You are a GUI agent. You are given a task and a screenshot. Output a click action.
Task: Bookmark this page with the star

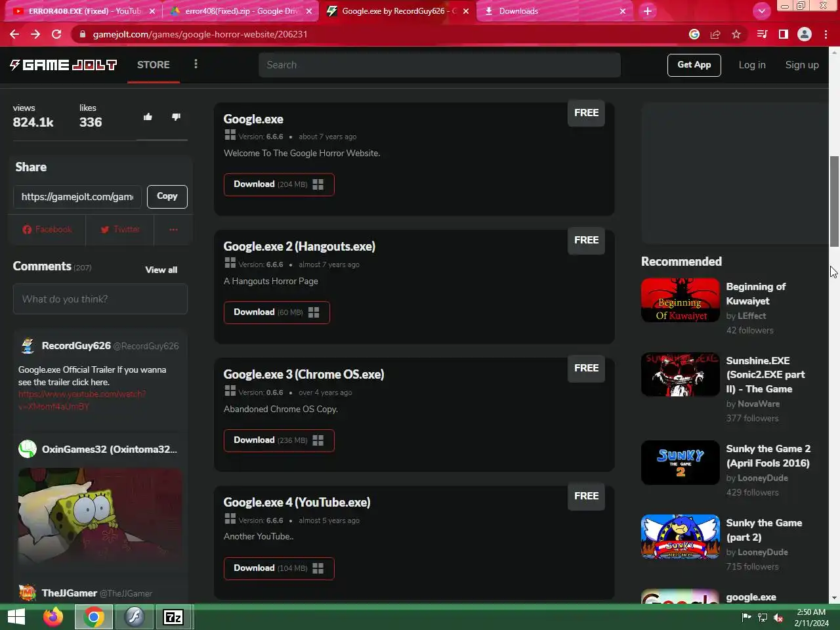736,34
